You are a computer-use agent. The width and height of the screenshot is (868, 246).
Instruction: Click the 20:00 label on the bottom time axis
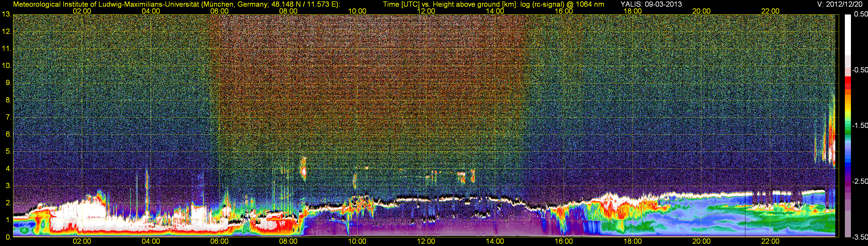point(702,241)
